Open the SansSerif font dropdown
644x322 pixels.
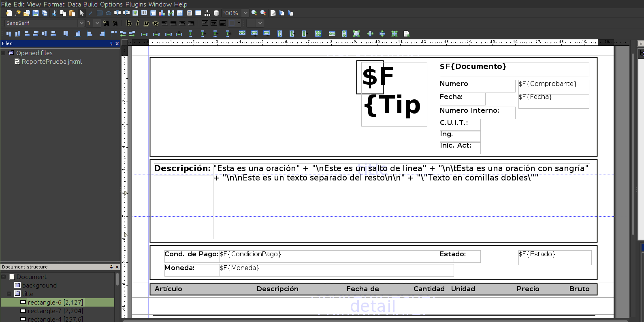(x=81, y=23)
